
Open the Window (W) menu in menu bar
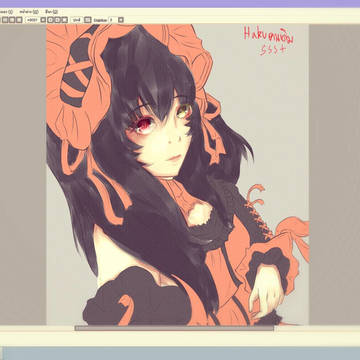pyautogui.click(x=29, y=12)
